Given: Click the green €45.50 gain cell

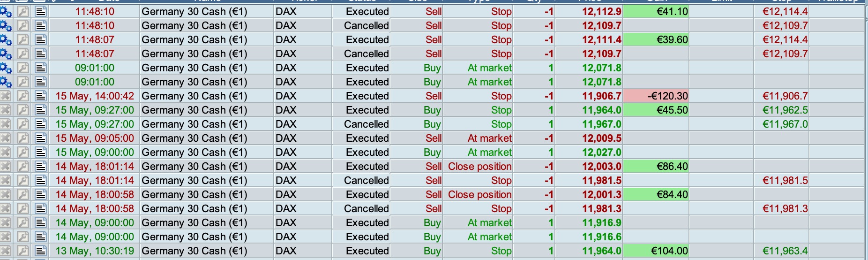Looking at the screenshot, I should 656,110.
